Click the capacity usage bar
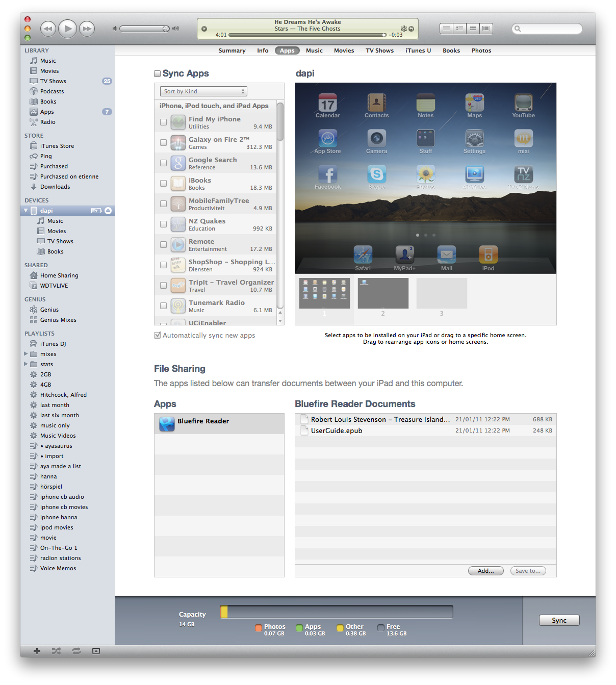 (337, 612)
